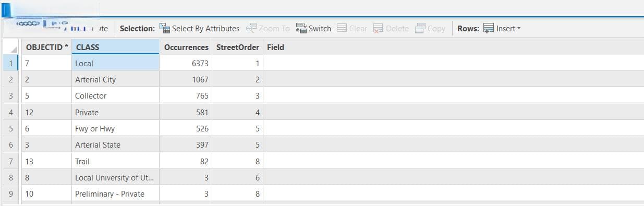Click the Local class cell

[115, 63]
